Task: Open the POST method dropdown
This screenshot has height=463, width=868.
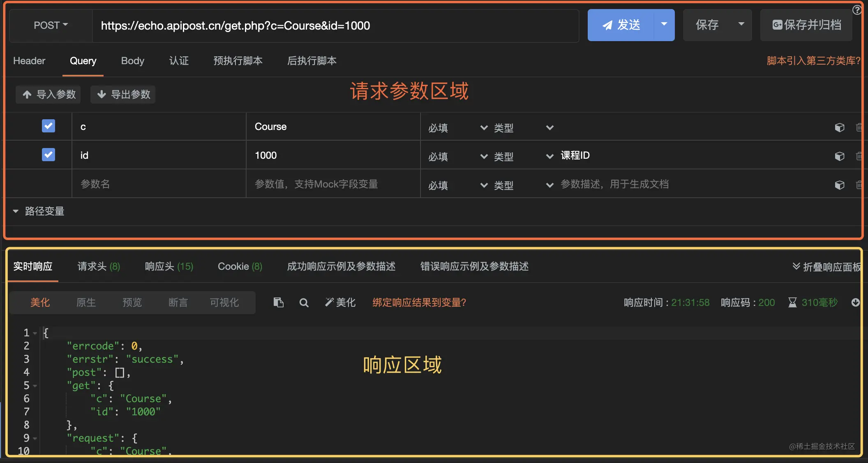Action: tap(51, 25)
